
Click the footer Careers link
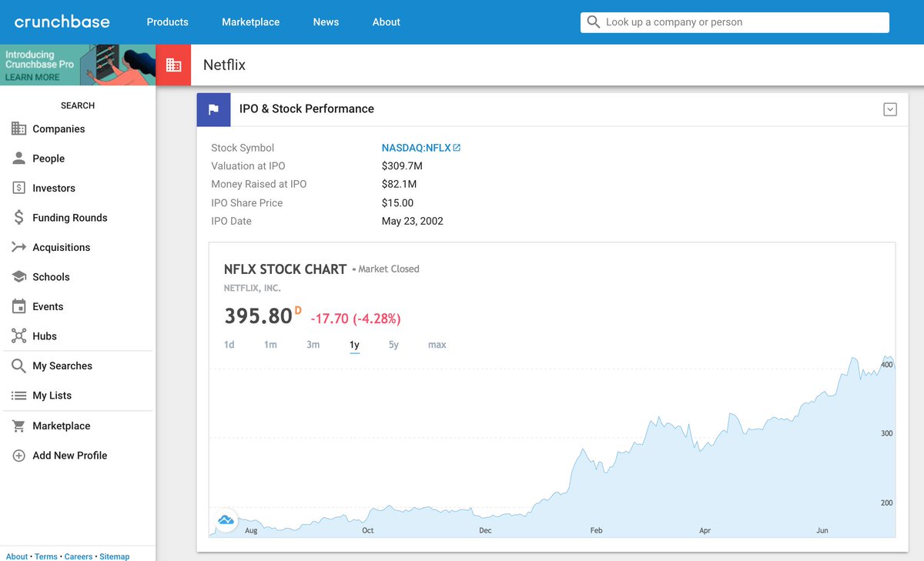pyautogui.click(x=79, y=556)
